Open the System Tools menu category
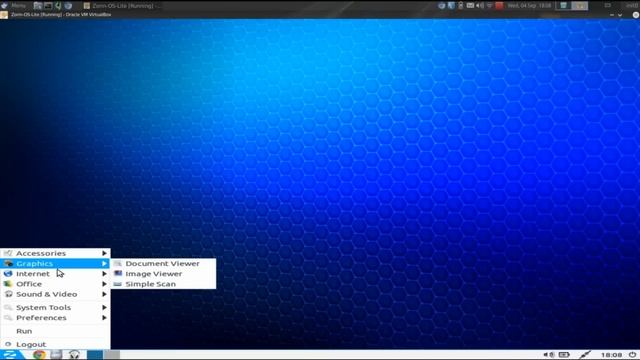The height and width of the screenshot is (360, 640). point(55,307)
